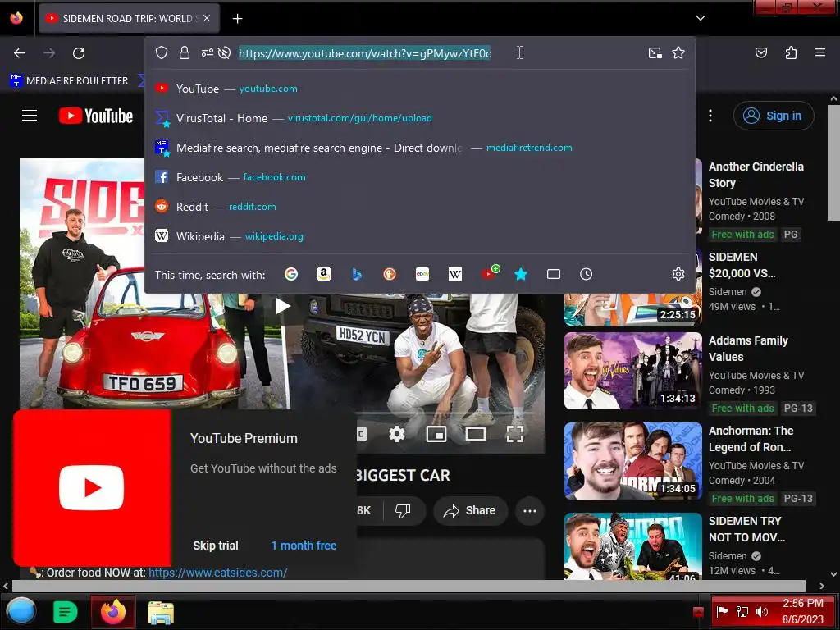
Task: Open Addams Family Values thumbnail
Action: point(633,371)
